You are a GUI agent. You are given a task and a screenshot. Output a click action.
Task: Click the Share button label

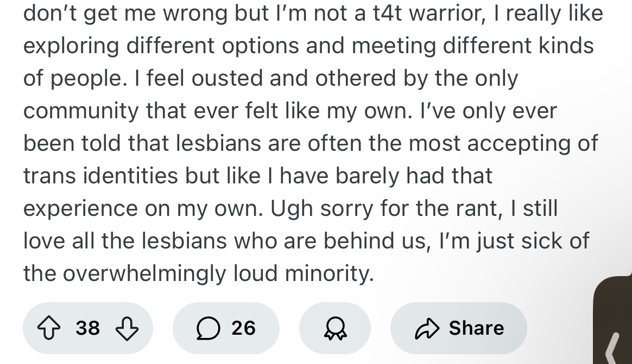[476, 328]
